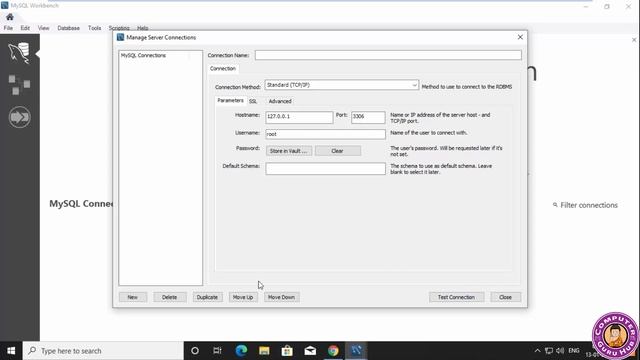Select MySQL Workbench taskbar icon
This screenshot has height=360, width=640.
pos(356,351)
